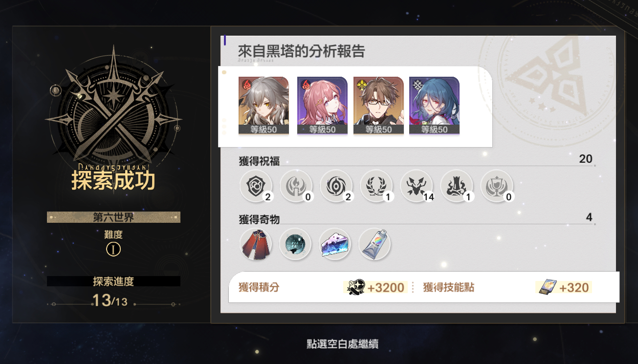Click the Elation trophy blessing icon
Screen dimensions: 638x364
pyautogui.click(x=497, y=186)
